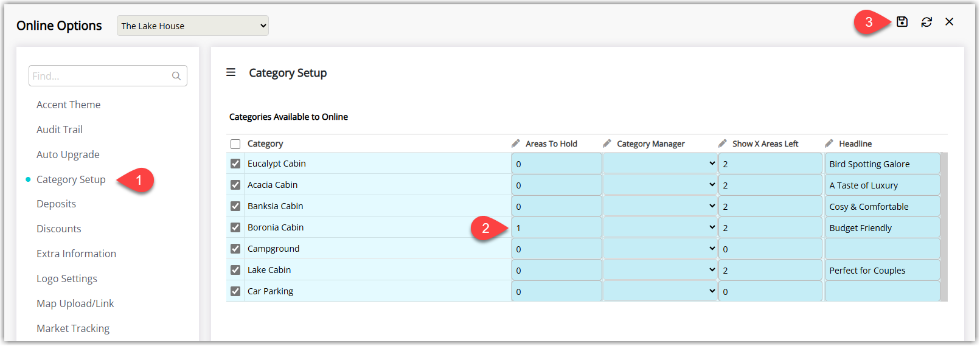Viewport: 980px width, 346px height.
Task: Click the Lake Cabin category name
Action: point(269,270)
